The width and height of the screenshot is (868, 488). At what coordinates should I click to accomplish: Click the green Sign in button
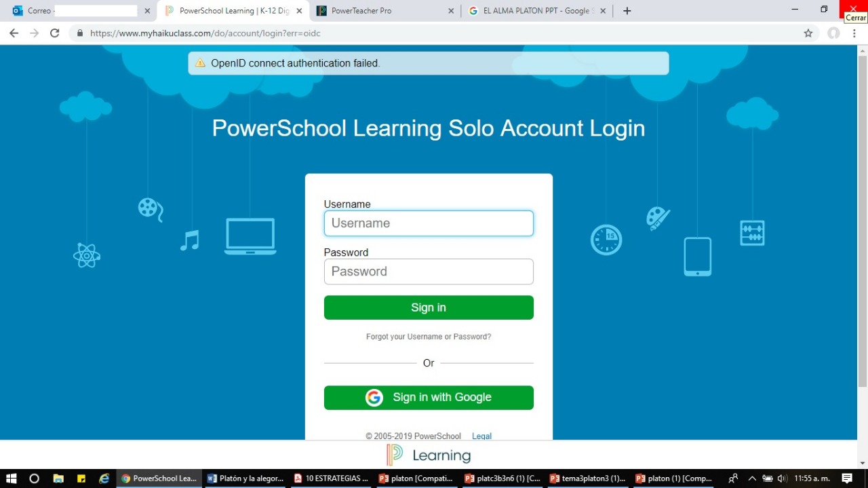[429, 307]
